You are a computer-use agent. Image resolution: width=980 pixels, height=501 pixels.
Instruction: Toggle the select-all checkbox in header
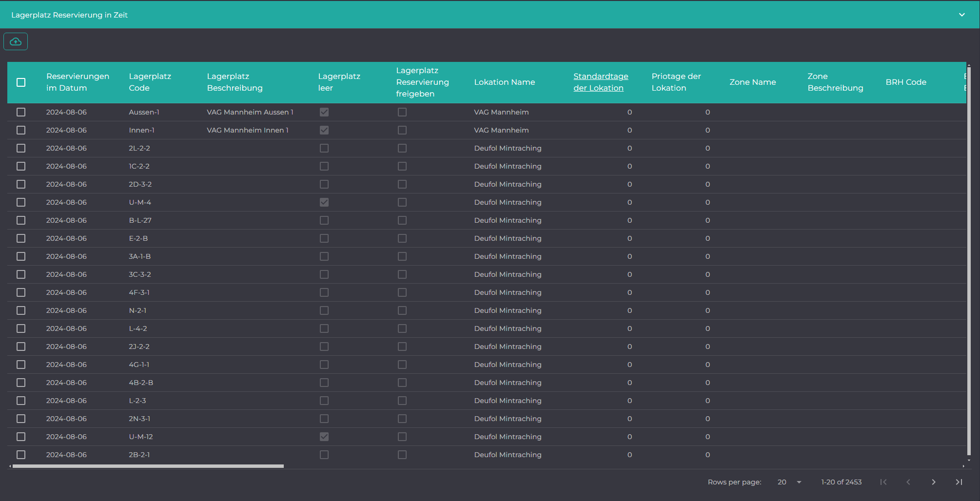pos(21,82)
